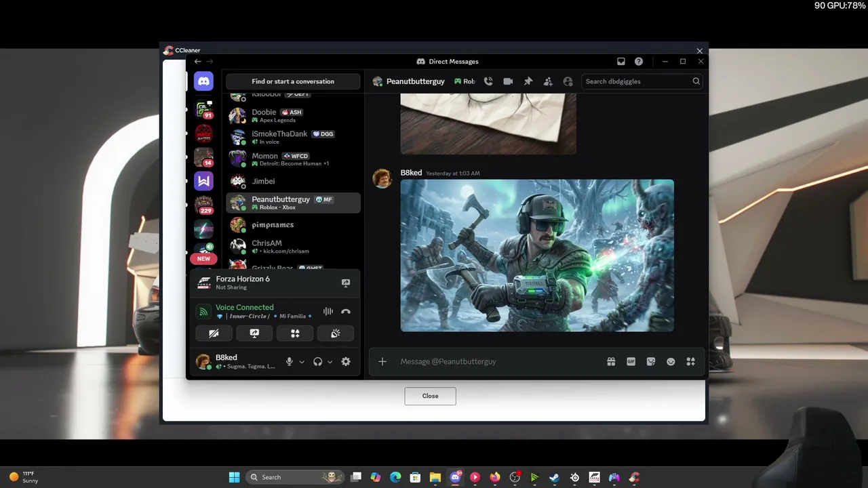Jump to NEW server notifications
This screenshot has height=488, width=868.
[203, 258]
